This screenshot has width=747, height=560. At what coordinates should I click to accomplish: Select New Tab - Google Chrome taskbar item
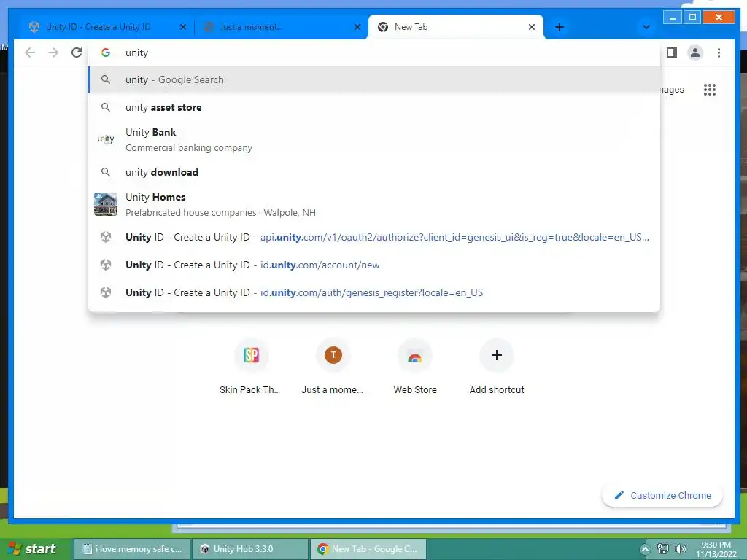[x=368, y=549]
